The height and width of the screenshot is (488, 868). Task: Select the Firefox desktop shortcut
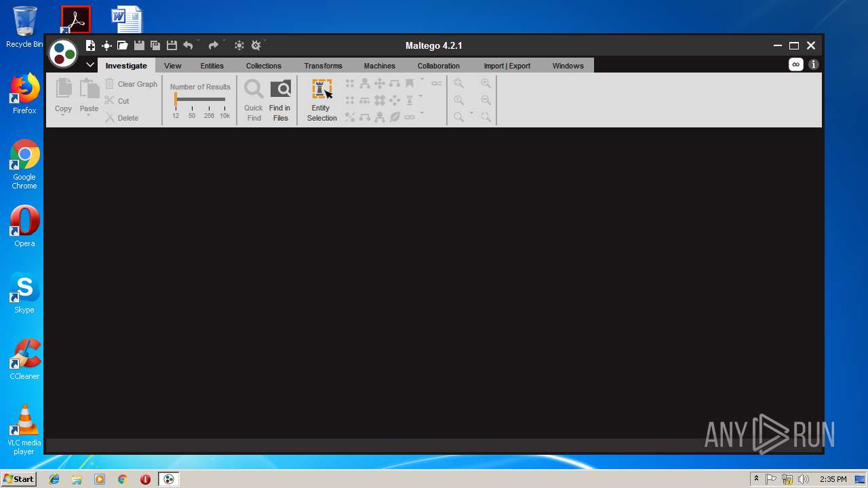(24, 94)
